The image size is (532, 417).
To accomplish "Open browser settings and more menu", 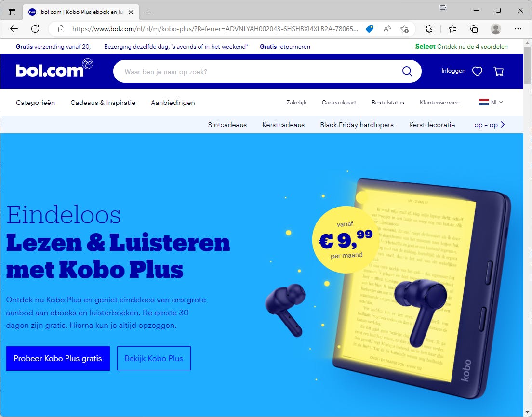I will click(x=518, y=29).
